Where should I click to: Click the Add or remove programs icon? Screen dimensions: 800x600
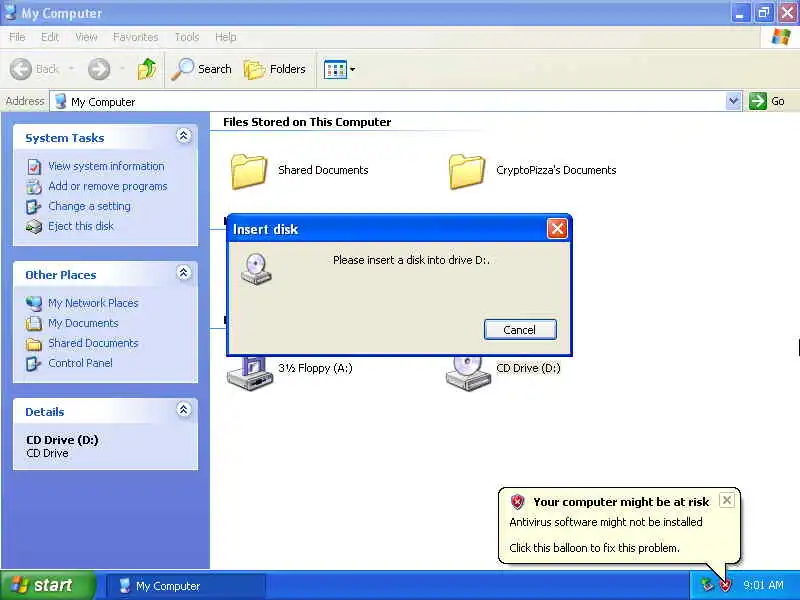tap(34, 187)
